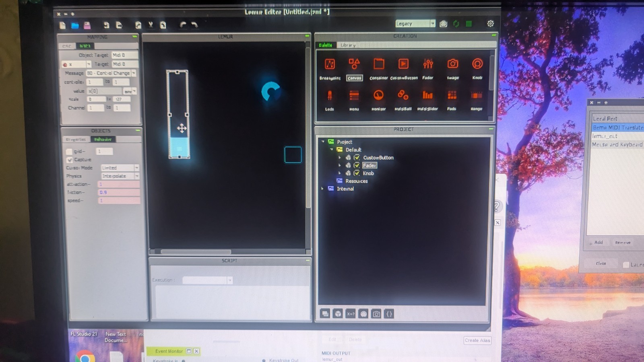Image resolution: width=644 pixels, height=362 pixels.
Task: Add an Image object from the palette
Action: (x=453, y=68)
